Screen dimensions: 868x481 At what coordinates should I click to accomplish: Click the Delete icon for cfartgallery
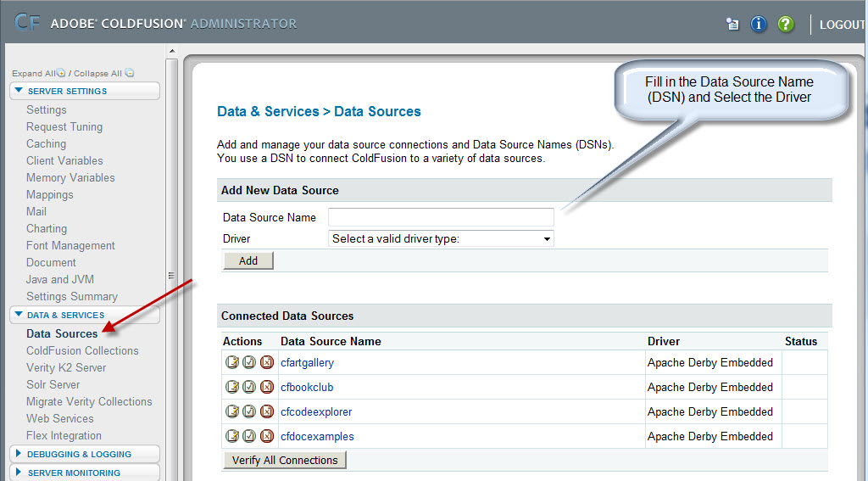point(267,362)
